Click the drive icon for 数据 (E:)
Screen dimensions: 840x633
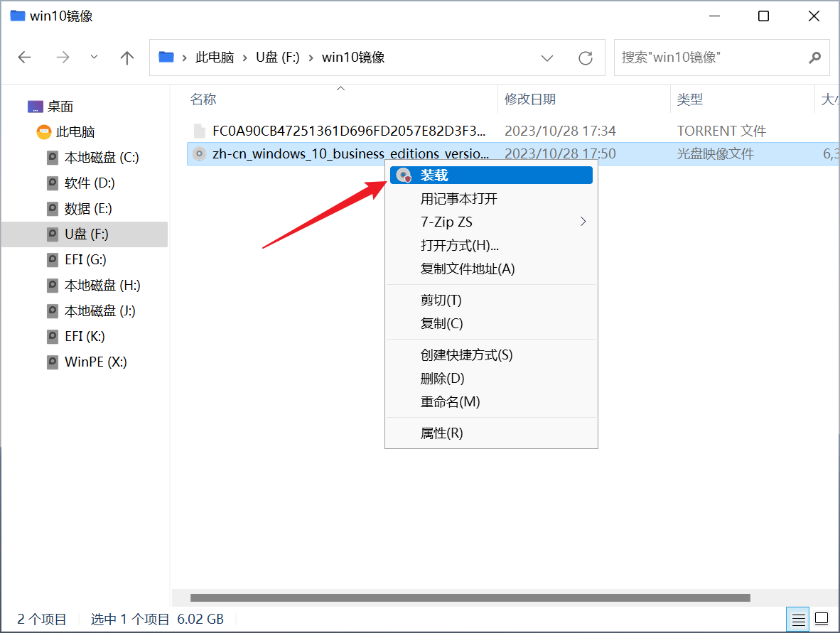tap(53, 209)
